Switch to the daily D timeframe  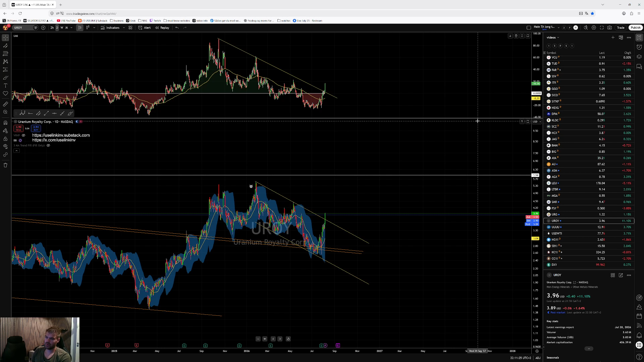point(57,28)
